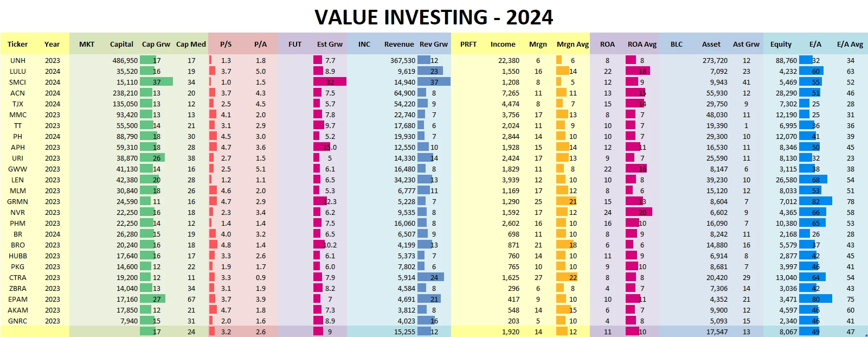868x337 pixels.
Task: Select the ROA Avg column header
Action: tap(642, 44)
